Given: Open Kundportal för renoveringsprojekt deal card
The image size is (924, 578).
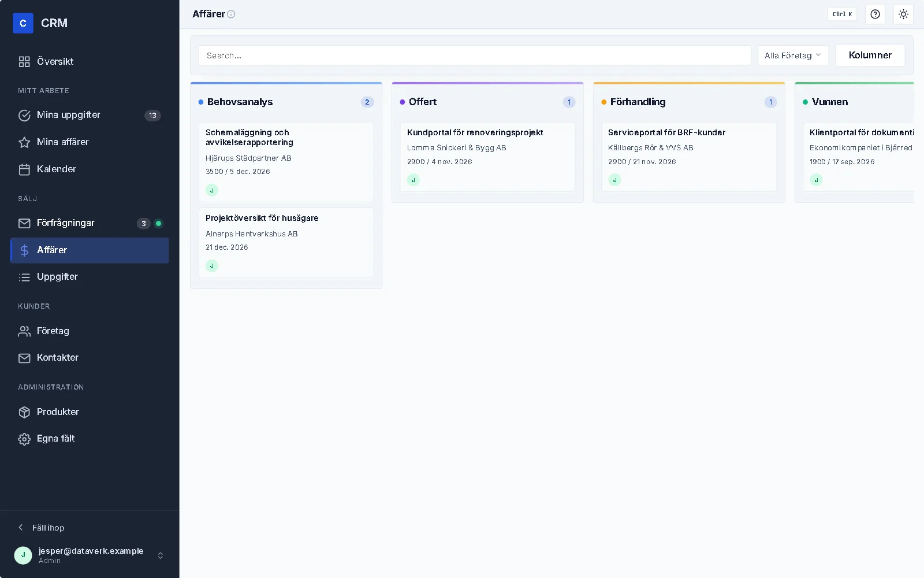Looking at the screenshot, I should tap(487, 157).
